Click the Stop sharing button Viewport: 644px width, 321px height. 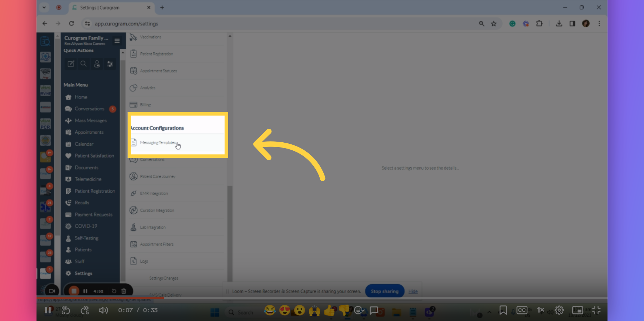(x=384, y=291)
